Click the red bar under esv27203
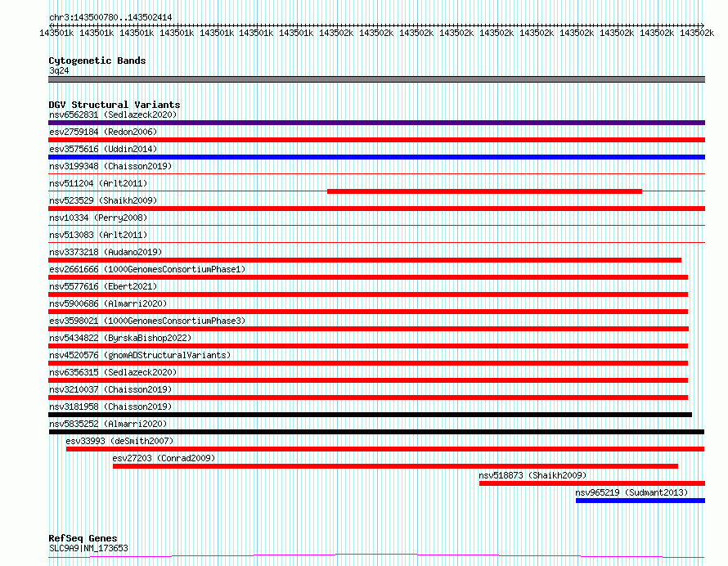Viewport: 728px width, 566px height. [x=395, y=466]
